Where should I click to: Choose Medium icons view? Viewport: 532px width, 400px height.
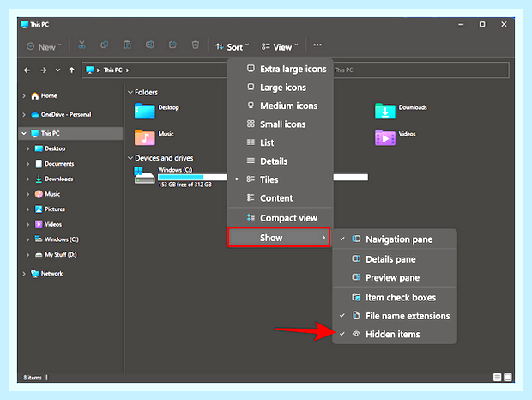[x=280, y=106]
